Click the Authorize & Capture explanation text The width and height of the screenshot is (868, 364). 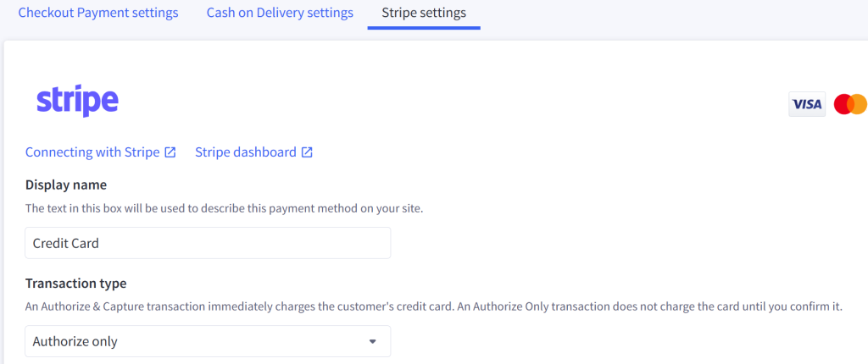[434, 306]
